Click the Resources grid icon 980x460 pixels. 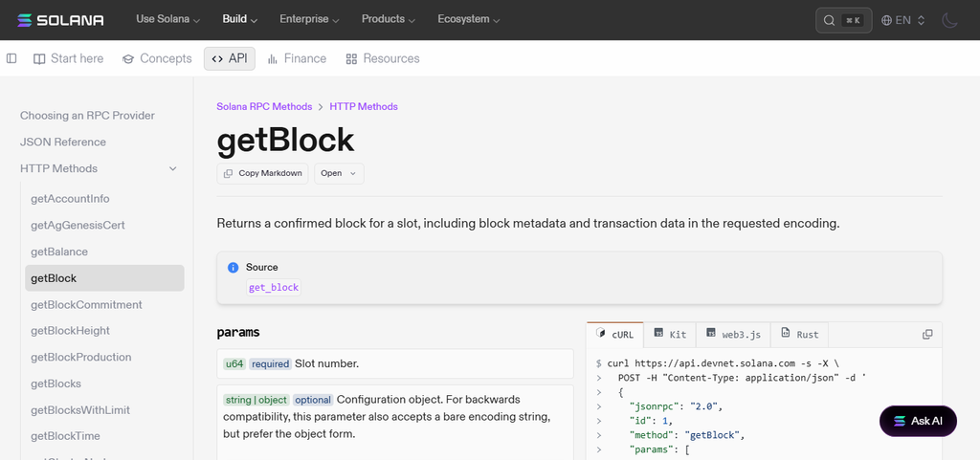coord(351,58)
